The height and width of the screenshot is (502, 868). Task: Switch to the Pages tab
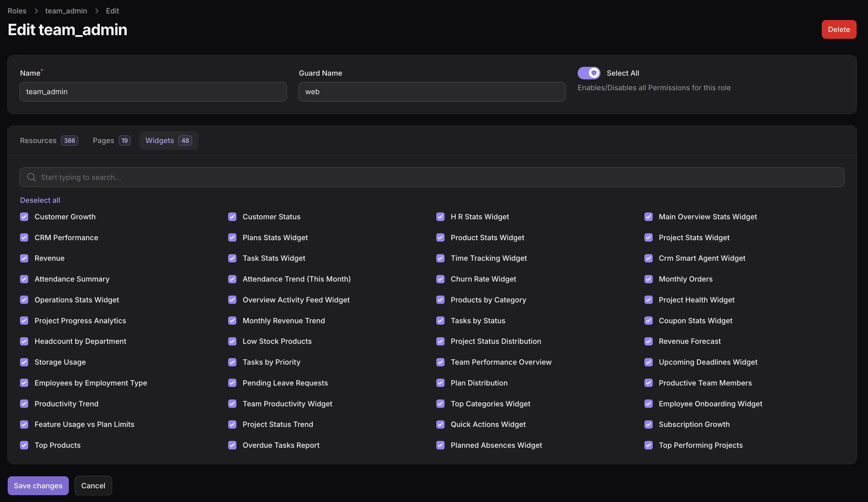point(112,140)
